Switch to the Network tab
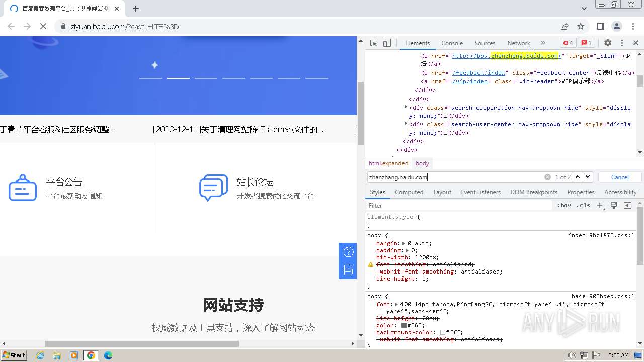The image size is (644, 362). [x=518, y=43]
